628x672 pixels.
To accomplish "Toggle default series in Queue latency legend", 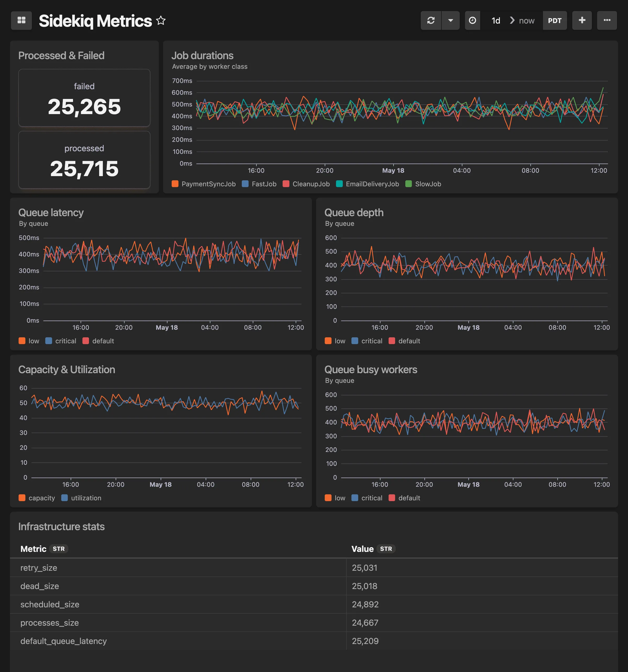I will click(98, 341).
